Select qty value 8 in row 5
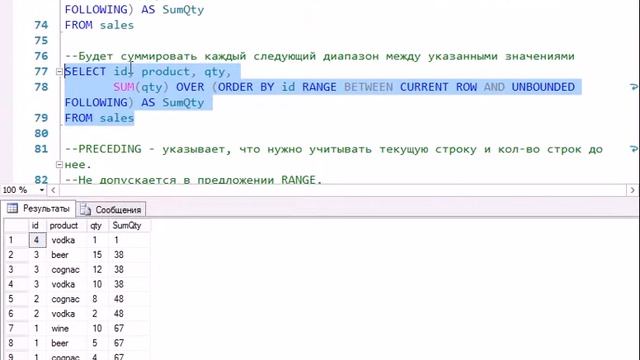This screenshot has width=640, height=360. pyautogui.click(x=97, y=299)
